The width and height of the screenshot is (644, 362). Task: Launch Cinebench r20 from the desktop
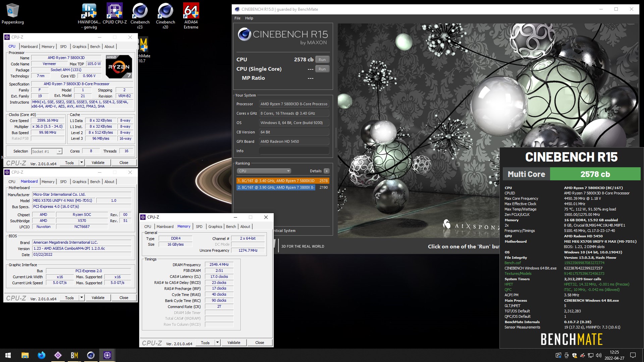point(165,15)
